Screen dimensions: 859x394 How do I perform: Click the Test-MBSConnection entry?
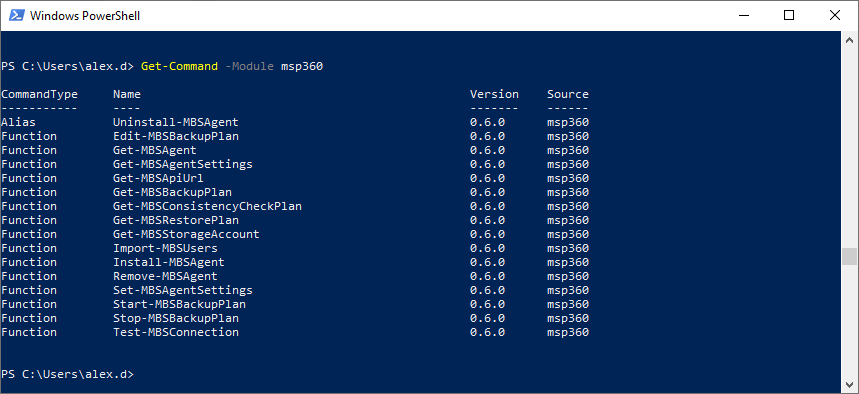click(x=176, y=332)
